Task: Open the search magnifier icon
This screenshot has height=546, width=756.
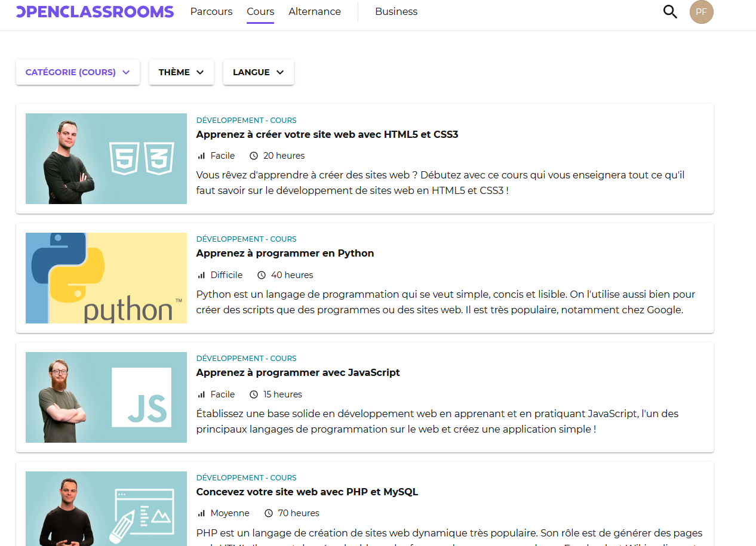Action: [x=669, y=11]
